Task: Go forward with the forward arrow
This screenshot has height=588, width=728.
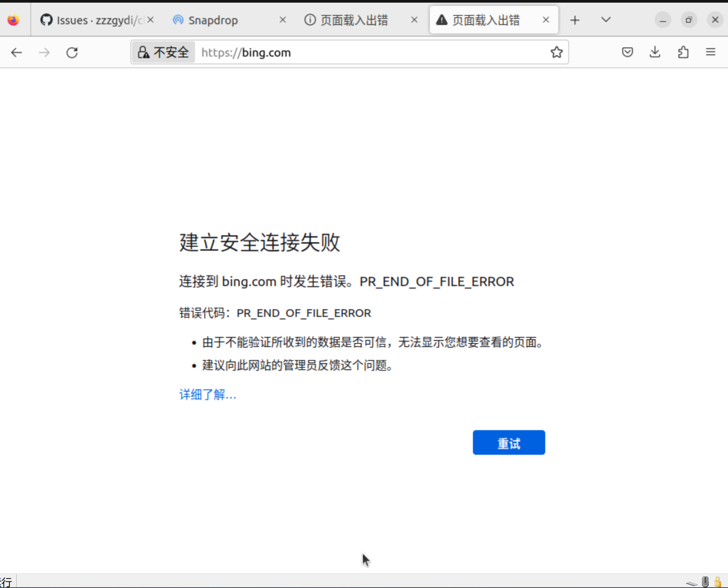Action: 44,52
